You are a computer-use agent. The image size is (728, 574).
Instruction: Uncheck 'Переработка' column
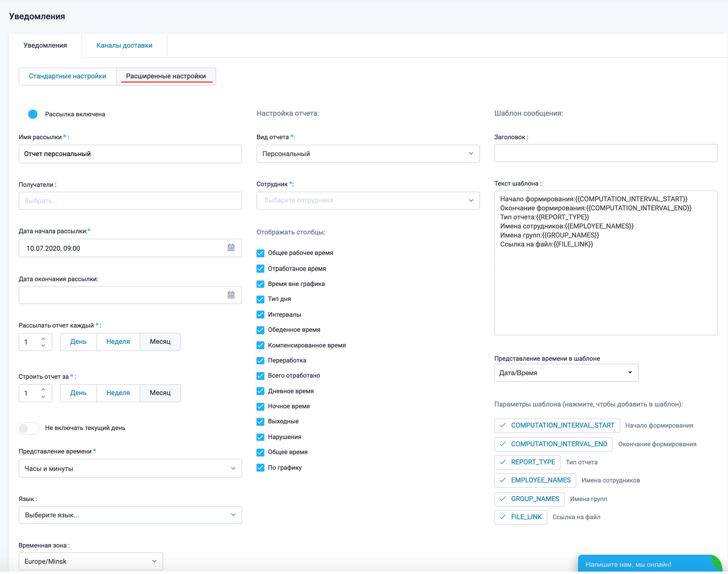(260, 361)
